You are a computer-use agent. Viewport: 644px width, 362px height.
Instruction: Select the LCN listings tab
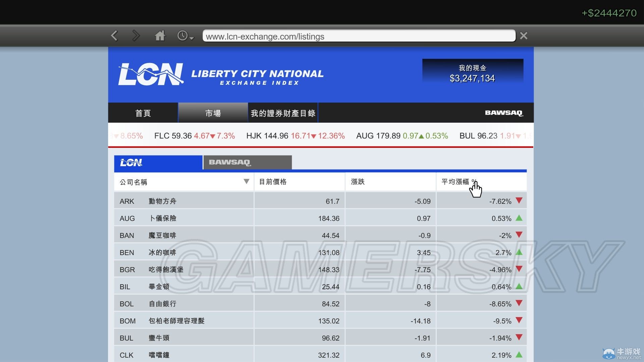(x=158, y=163)
